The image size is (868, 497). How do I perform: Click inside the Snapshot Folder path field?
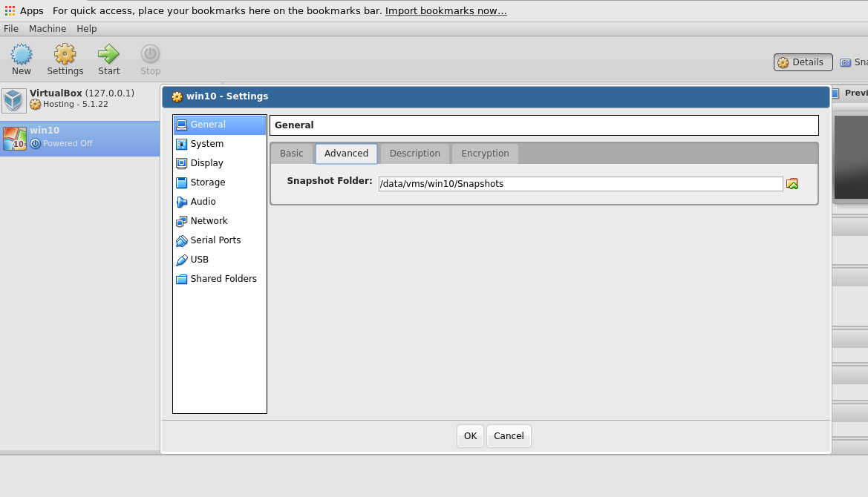(580, 184)
